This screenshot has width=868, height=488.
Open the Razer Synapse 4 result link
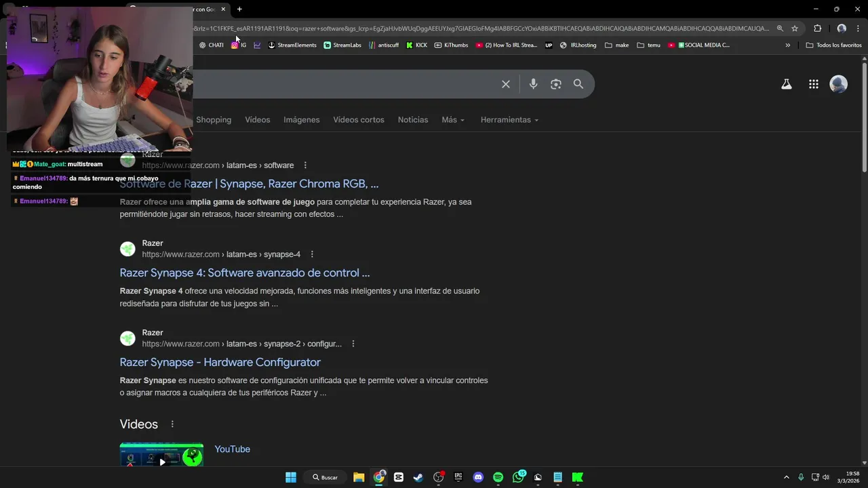click(x=245, y=273)
